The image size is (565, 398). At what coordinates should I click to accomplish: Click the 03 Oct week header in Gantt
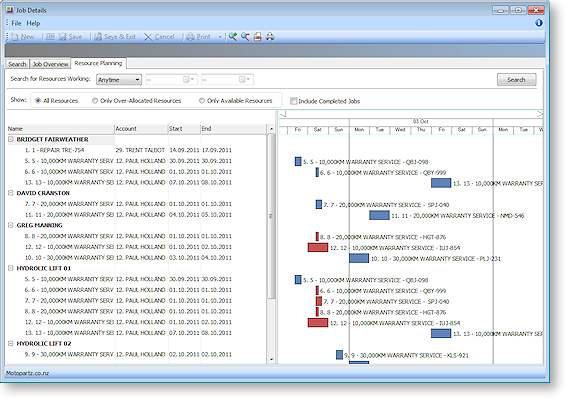(421, 121)
